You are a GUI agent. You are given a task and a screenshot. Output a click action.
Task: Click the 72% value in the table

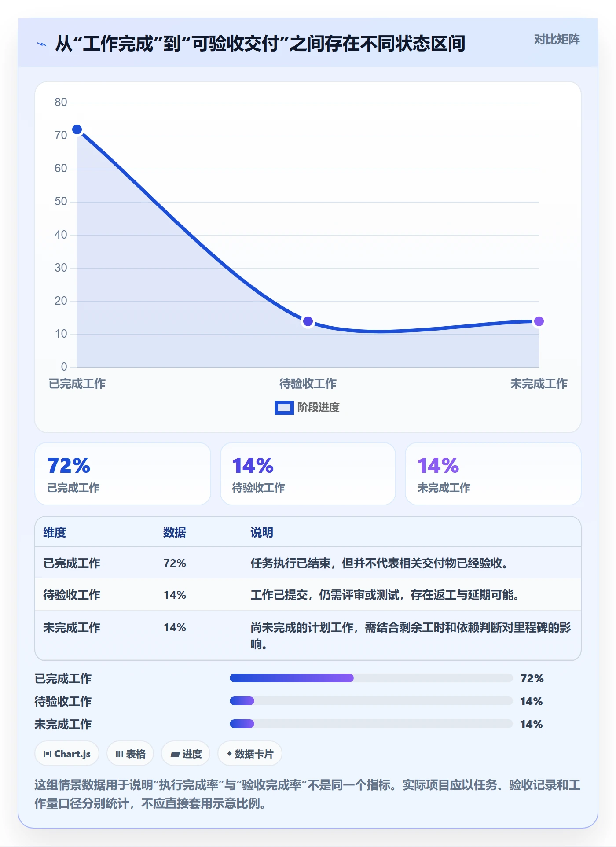175,563
